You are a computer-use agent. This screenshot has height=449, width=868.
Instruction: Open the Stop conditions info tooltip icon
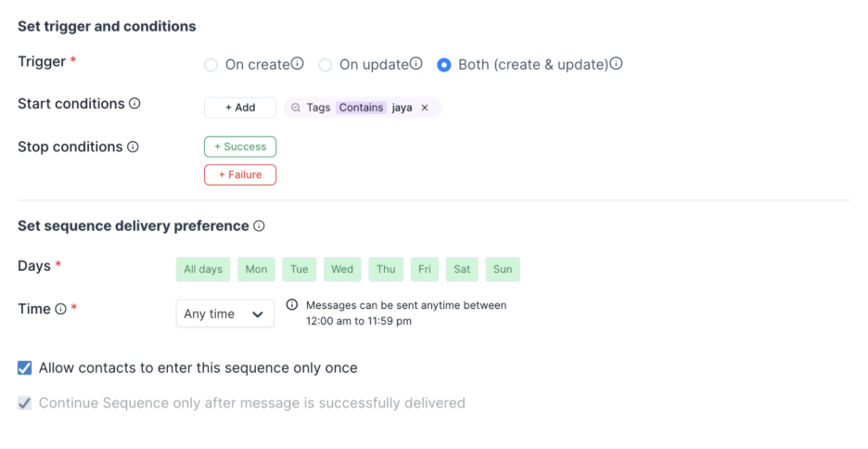(133, 147)
